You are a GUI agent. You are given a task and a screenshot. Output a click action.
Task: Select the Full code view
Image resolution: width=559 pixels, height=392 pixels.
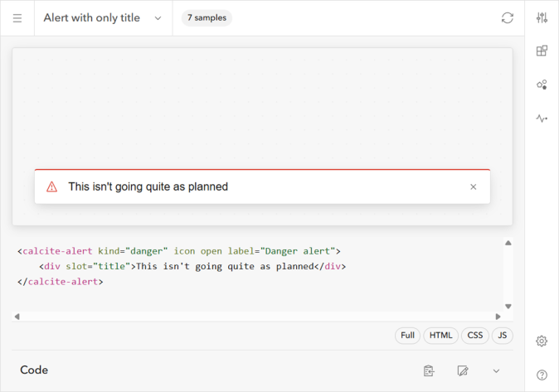[x=407, y=336]
